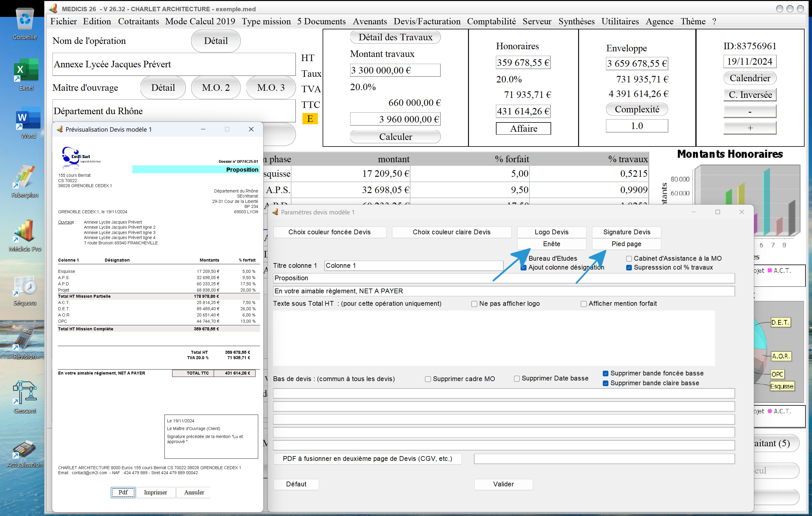Image resolution: width=812 pixels, height=516 pixels.
Task: Uncheck Supresssion col % travaux
Action: (629, 267)
